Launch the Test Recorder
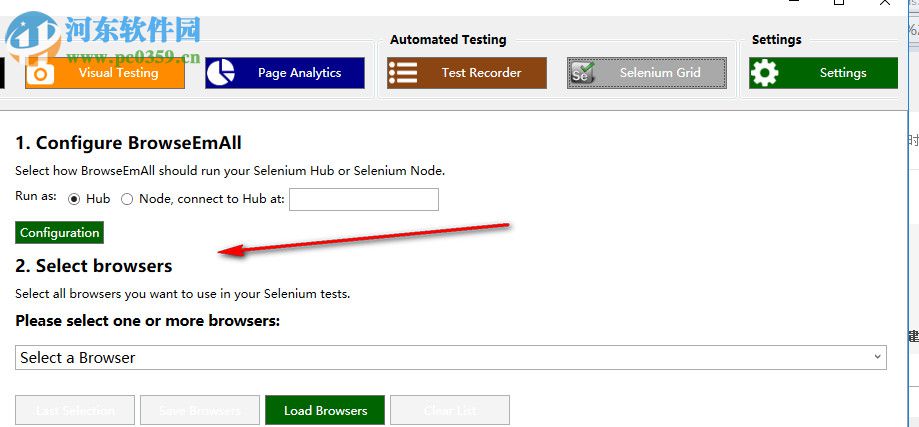 pyautogui.click(x=467, y=73)
